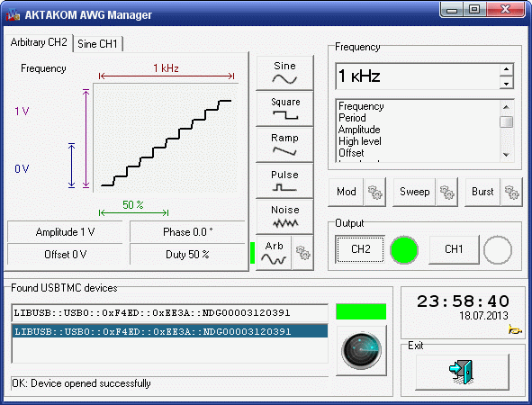Click the Duty 50 % button
532x405 pixels.
(187, 255)
